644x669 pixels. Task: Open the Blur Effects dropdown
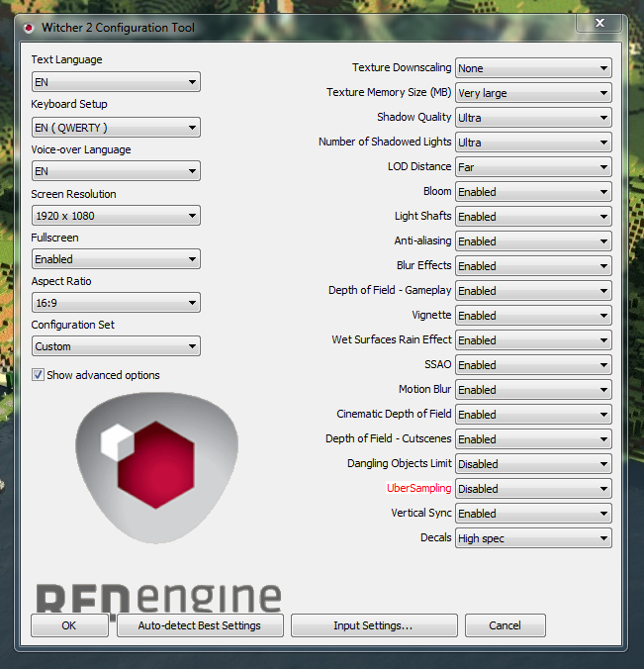coord(533,266)
